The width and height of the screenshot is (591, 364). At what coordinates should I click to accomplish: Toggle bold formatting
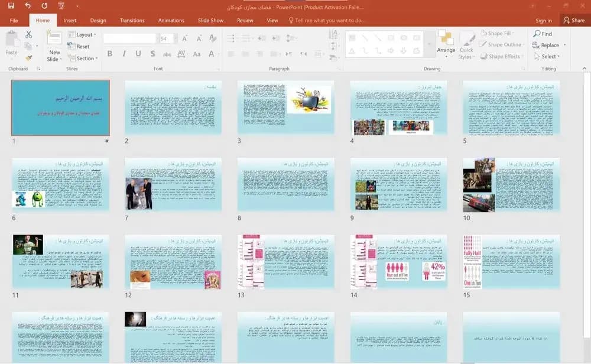(x=110, y=54)
